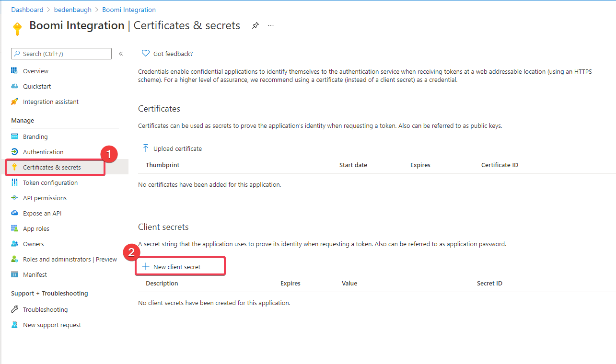This screenshot has height=364, width=616.
Task: Click the certificates Expires column header
Action: (x=420, y=165)
